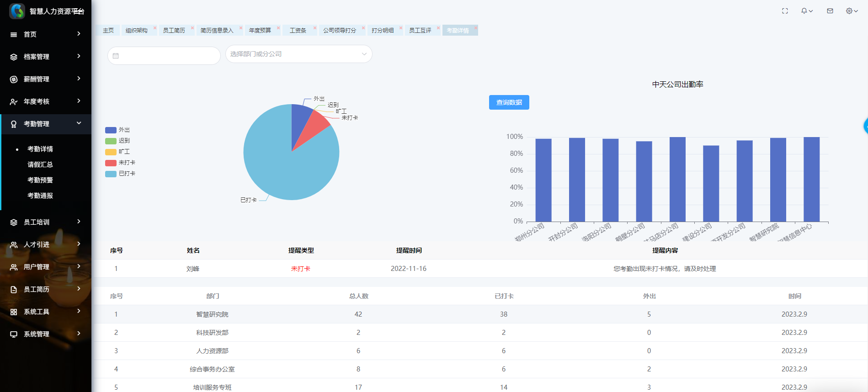
Task: Click the mail envelope icon
Action: point(830,11)
